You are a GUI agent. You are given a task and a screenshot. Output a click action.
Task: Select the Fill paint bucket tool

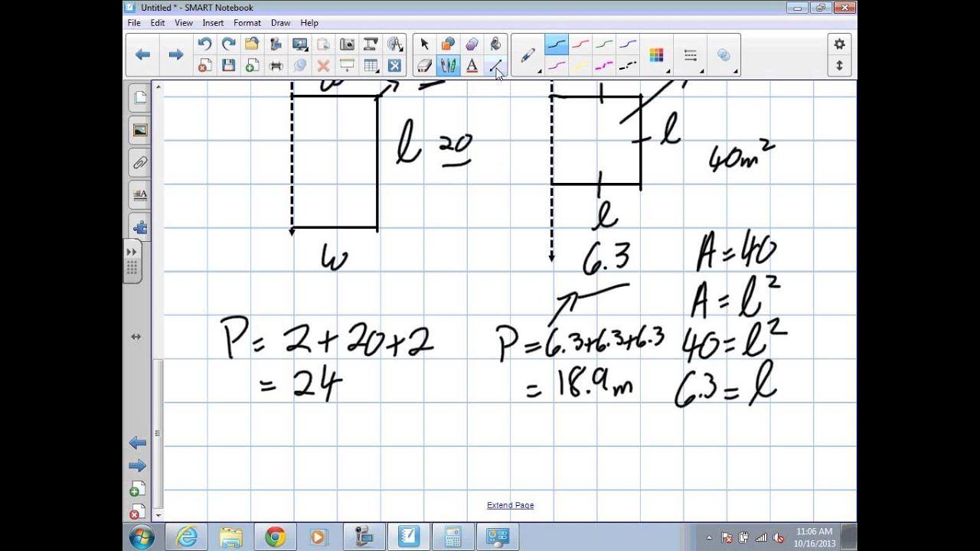tap(495, 44)
